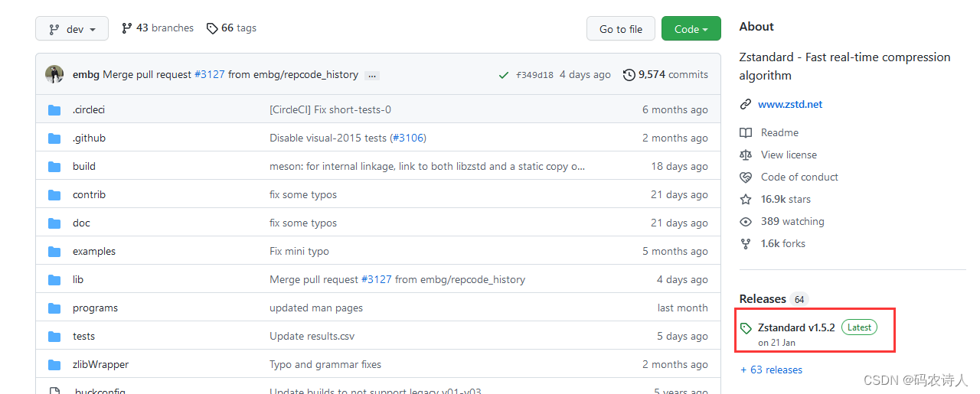The height and width of the screenshot is (394, 980).
Task: Open 'meson: for internal linkage' commit message
Action: tap(427, 166)
